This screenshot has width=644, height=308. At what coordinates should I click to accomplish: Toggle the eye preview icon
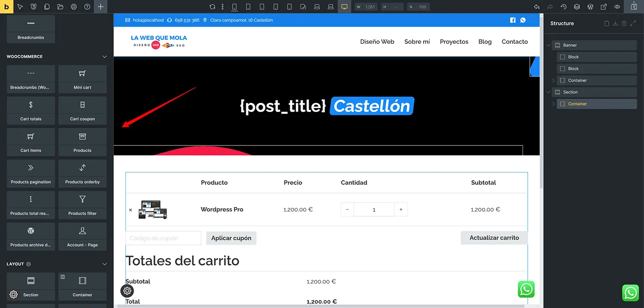(x=617, y=7)
